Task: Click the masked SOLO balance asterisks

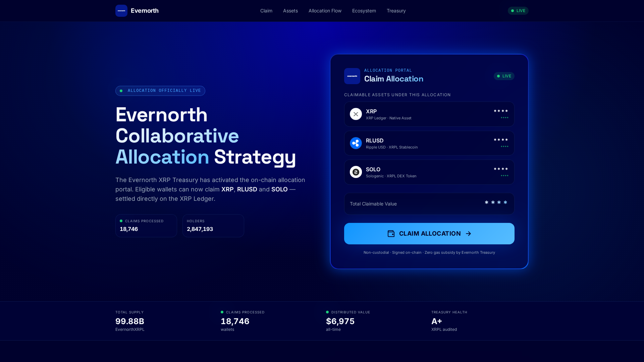Action: pyautogui.click(x=501, y=169)
